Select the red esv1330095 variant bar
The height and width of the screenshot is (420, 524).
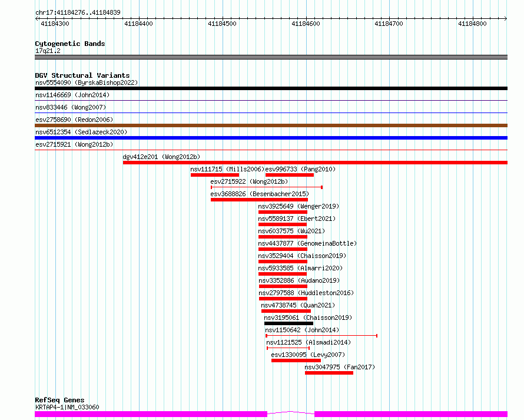[296, 361]
